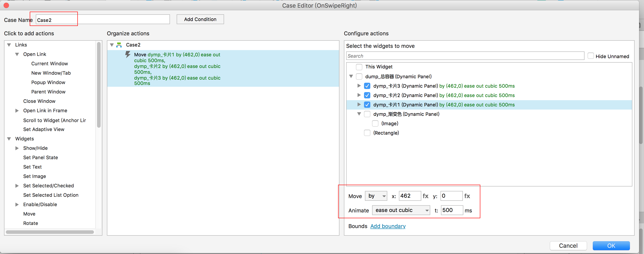Click the horizontal scrollbar under the actions list
Viewport: 644px width, 254px height.
(50, 232)
